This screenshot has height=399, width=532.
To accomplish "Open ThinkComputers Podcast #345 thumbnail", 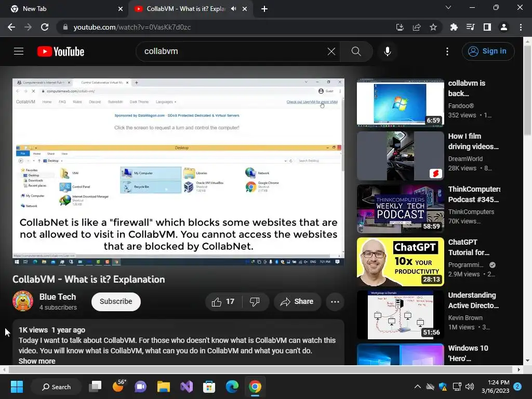I will (x=401, y=209).
